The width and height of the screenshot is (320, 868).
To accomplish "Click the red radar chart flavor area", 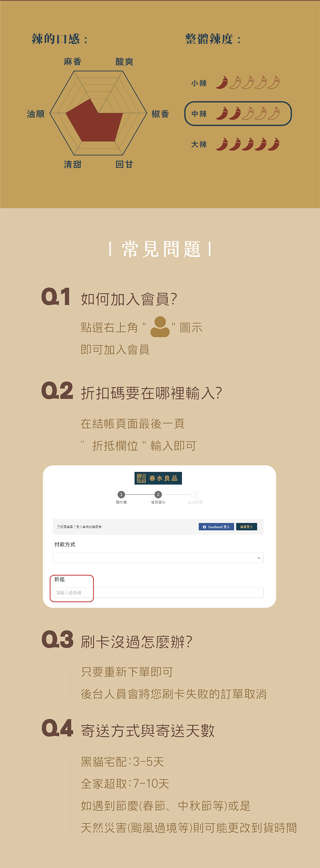I will (94, 121).
